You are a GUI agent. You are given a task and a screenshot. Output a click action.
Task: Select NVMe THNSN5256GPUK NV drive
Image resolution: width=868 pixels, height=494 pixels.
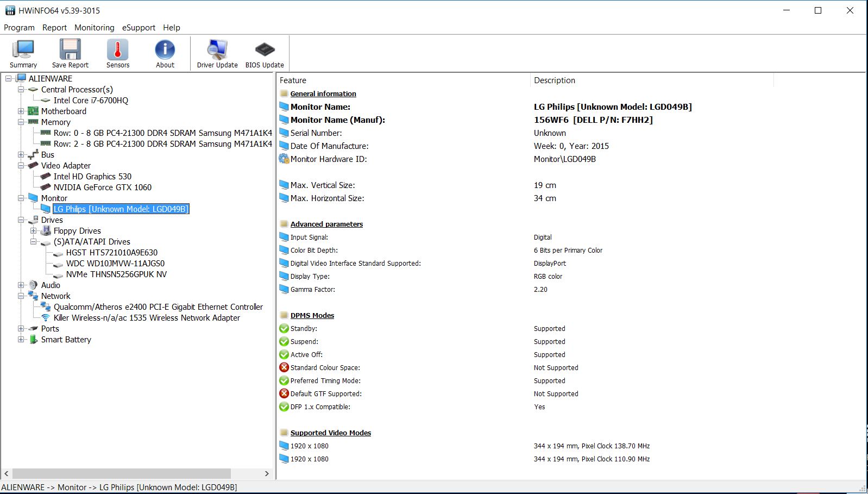116,274
